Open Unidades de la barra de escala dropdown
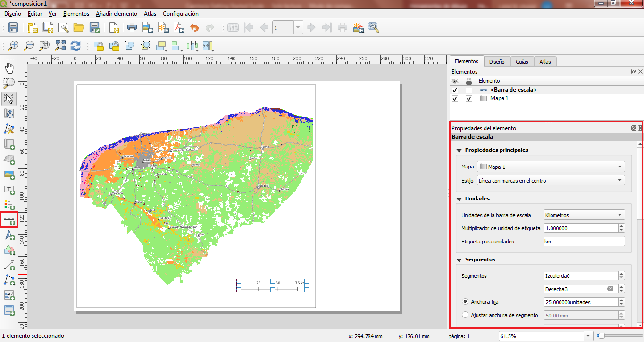The height and width of the screenshot is (342, 644). point(584,215)
